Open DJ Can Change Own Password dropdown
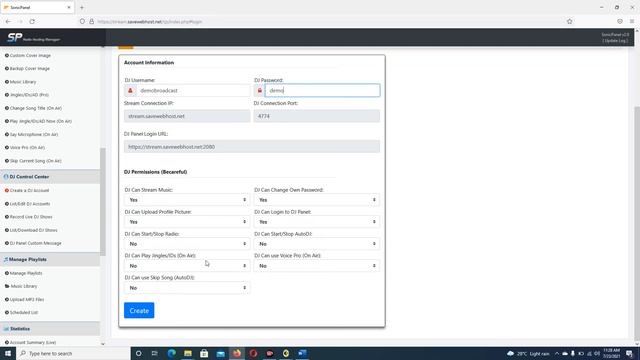Image resolution: width=640 pixels, height=360 pixels. click(317, 200)
